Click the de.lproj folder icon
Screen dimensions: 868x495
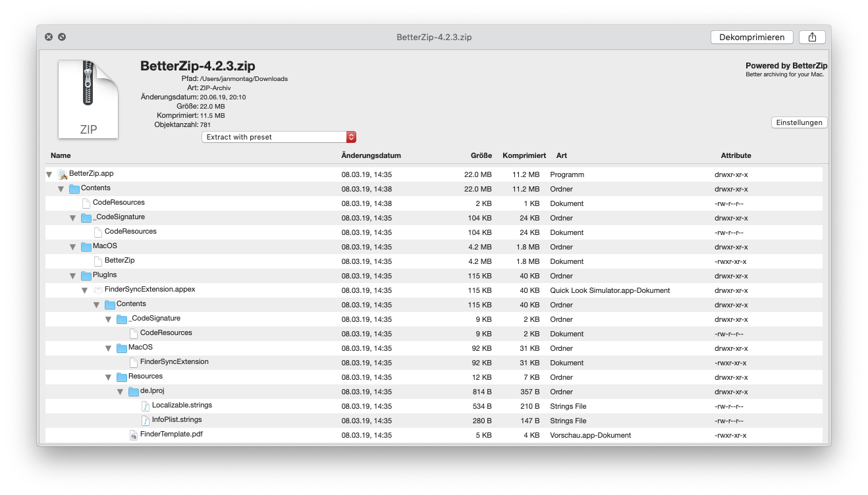click(x=132, y=391)
